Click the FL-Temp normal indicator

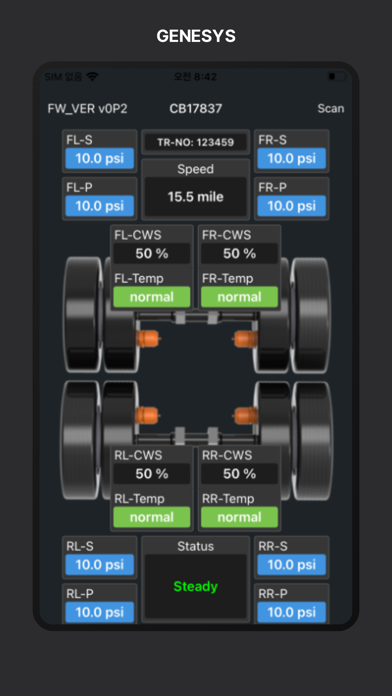pos(152,297)
